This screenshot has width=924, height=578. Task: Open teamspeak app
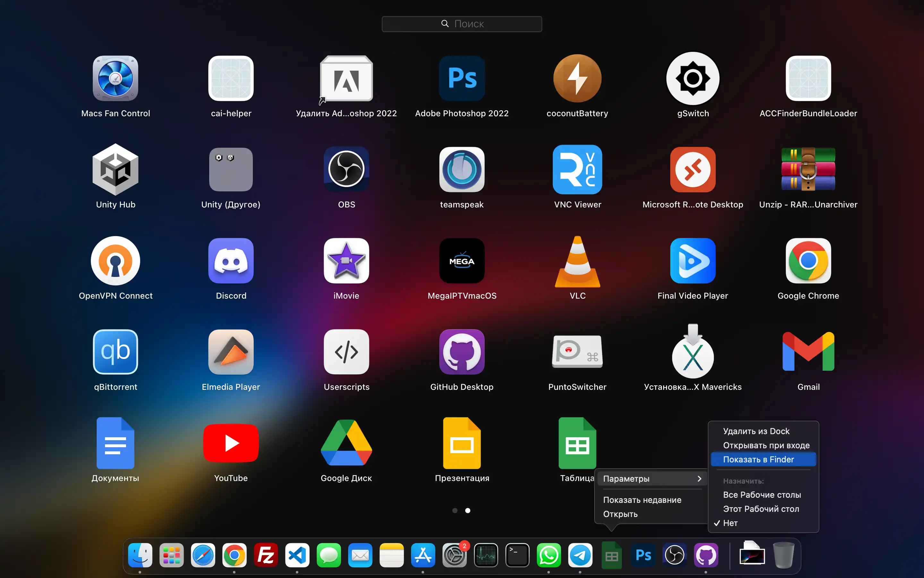462,169
